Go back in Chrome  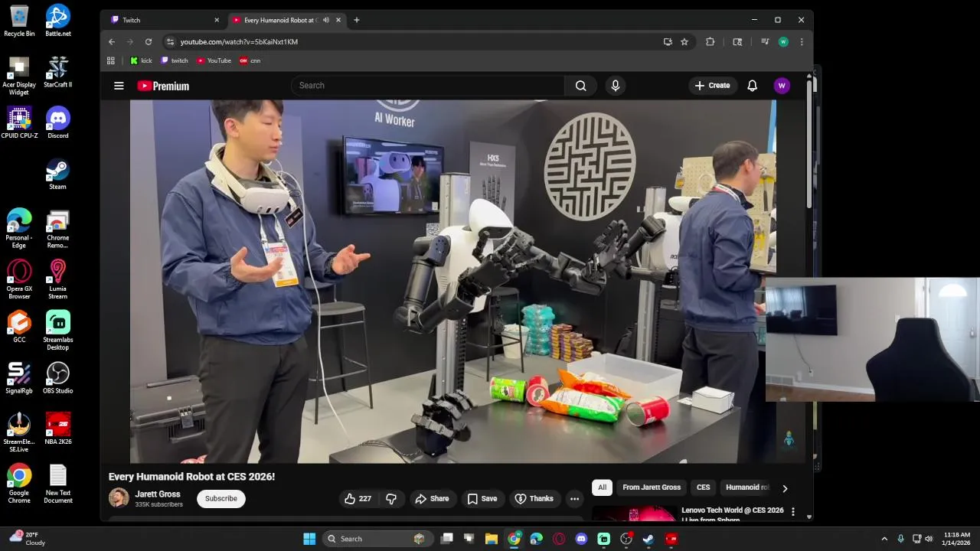click(x=112, y=42)
